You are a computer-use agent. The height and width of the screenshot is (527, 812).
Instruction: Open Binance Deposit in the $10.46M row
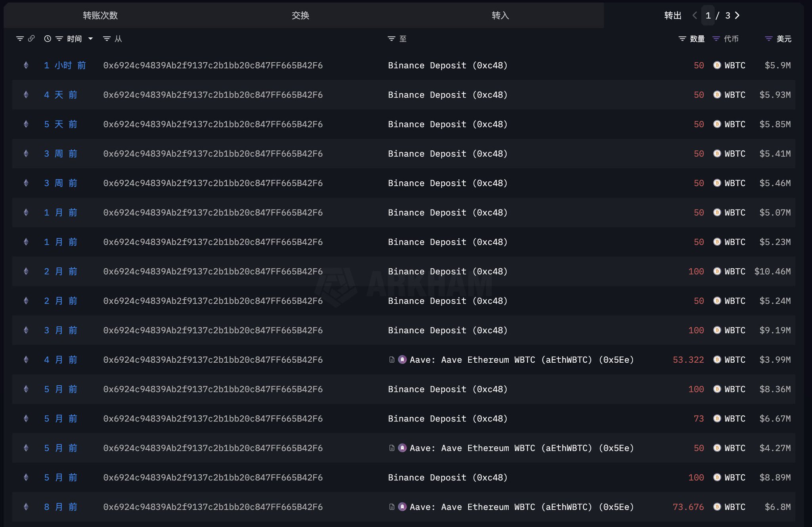point(448,271)
